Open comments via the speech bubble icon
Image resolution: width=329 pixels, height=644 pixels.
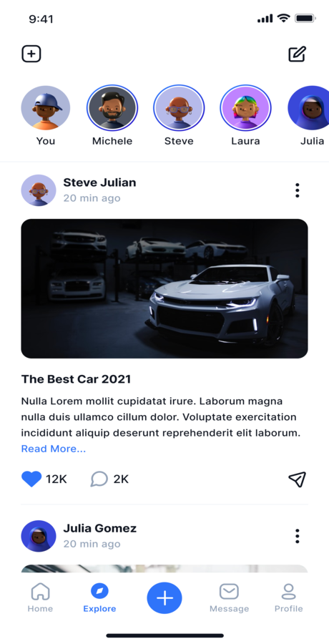(99, 479)
